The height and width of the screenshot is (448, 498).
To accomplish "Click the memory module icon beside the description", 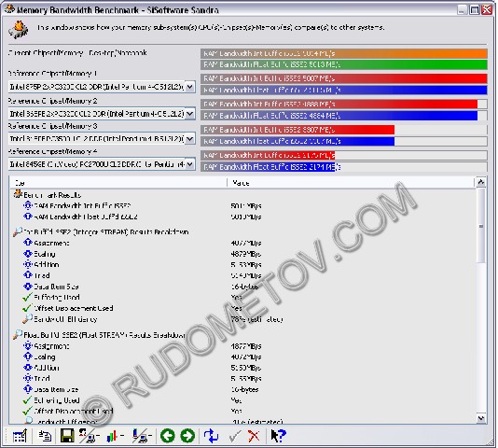I will [x=19, y=30].
